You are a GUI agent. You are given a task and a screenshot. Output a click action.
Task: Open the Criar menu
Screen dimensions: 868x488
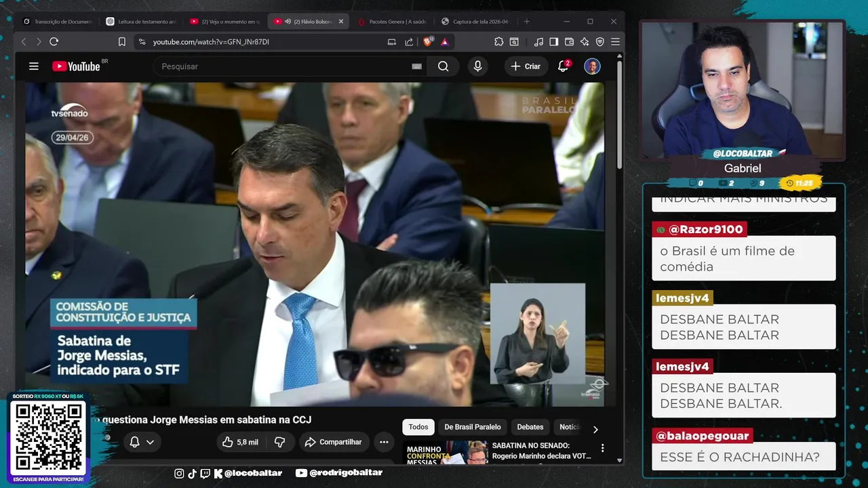point(526,66)
